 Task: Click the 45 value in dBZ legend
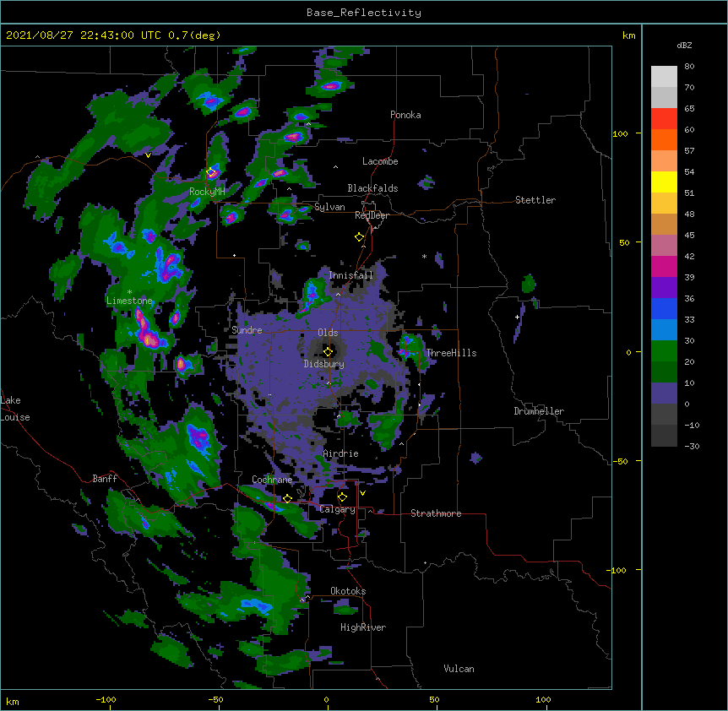pyautogui.click(x=689, y=236)
